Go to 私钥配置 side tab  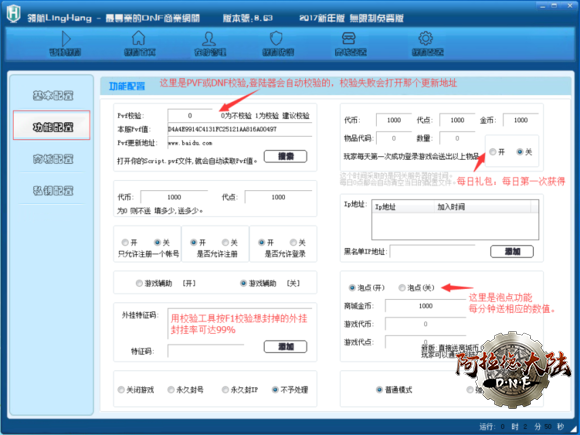pyautogui.click(x=52, y=191)
